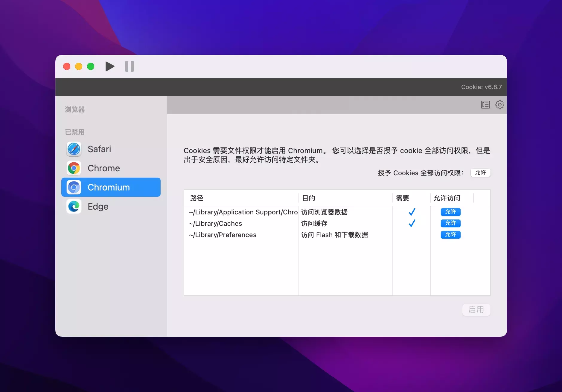Click the Edge browser icon

coord(74,206)
